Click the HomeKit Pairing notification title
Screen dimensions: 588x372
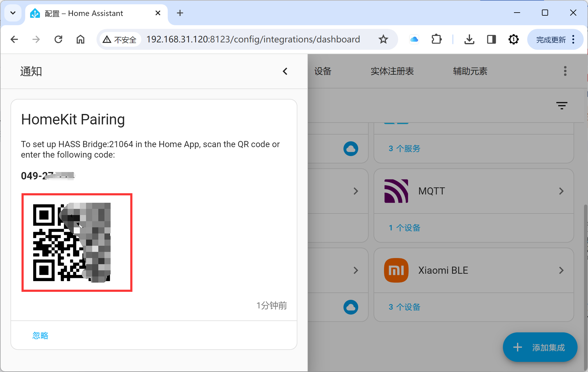pyautogui.click(x=73, y=119)
